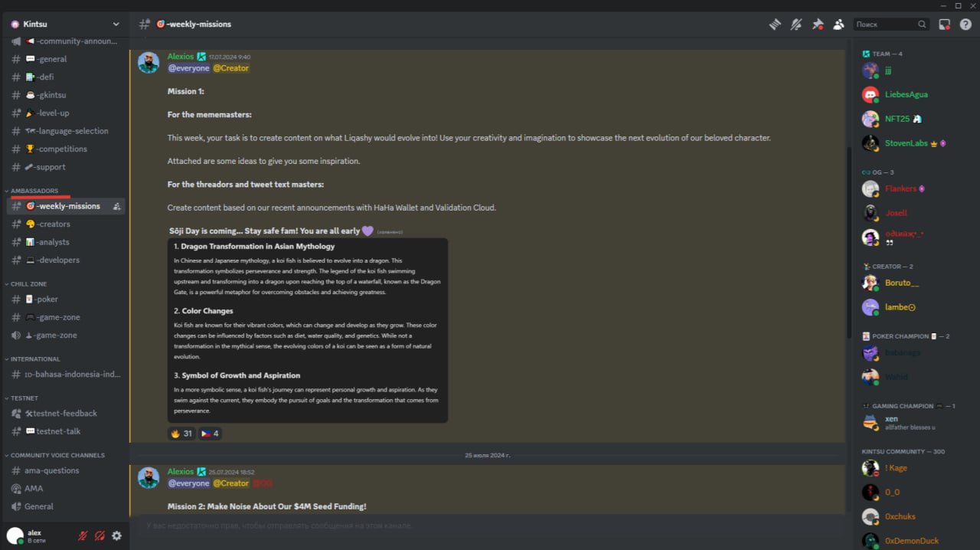Open pinned messages pin icon
The height and width of the screenshot is (550, 980).
(818, 25)
